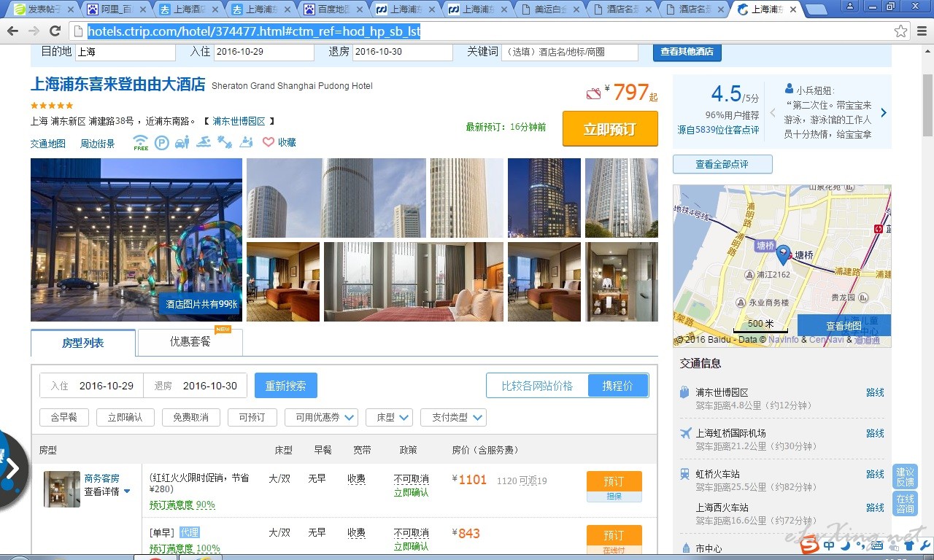Open the 交通地图 link
Viewport: 934px width, 560px height.
tap(48, 144)
